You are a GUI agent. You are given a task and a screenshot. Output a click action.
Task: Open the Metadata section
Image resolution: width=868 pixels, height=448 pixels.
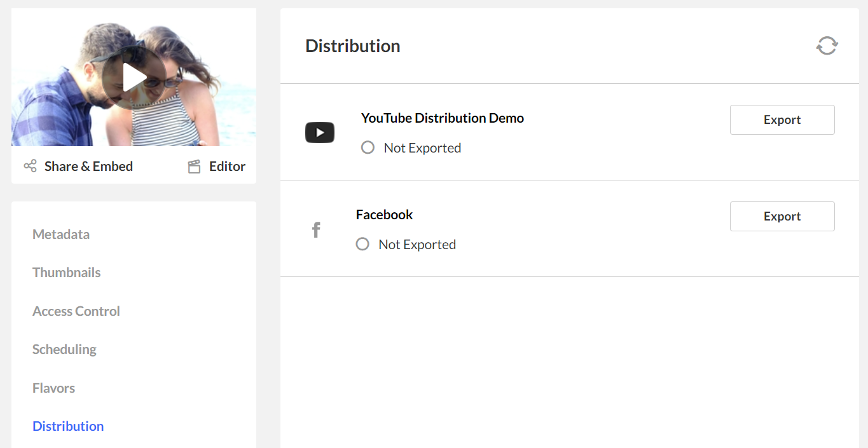pos(61,234)
